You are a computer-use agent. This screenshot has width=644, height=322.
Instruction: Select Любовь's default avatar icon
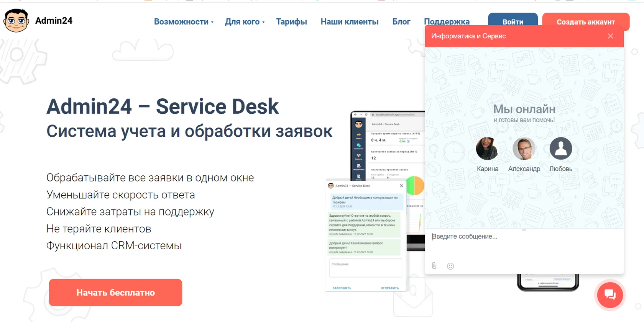point(561,149)
